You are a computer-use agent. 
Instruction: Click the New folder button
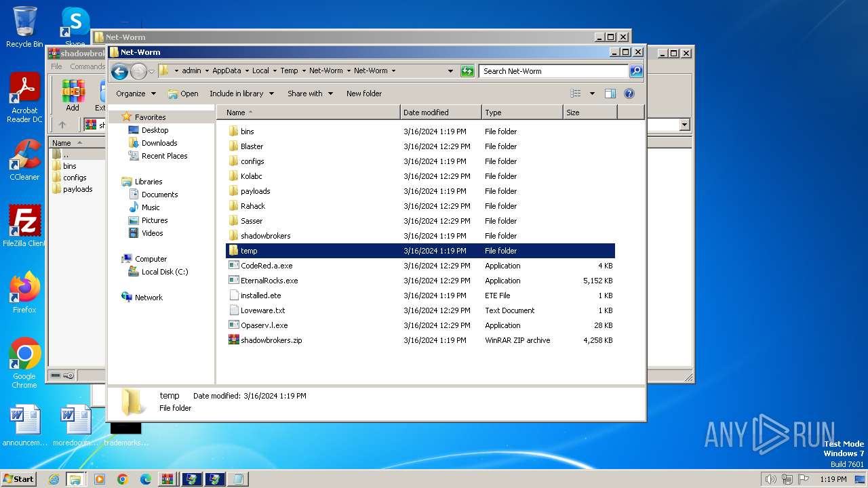click(364, 94)
